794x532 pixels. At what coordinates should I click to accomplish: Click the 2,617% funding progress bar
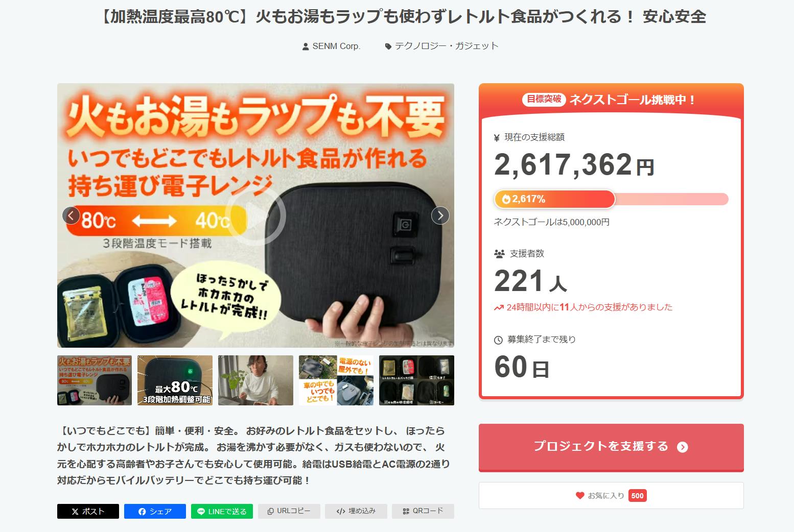tap(611, 199)
